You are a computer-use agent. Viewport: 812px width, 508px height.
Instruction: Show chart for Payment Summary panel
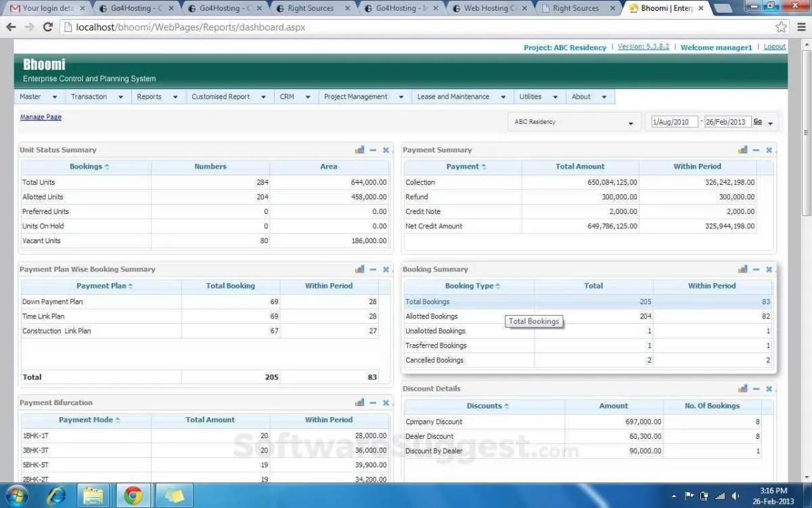(x=743, y=150)
